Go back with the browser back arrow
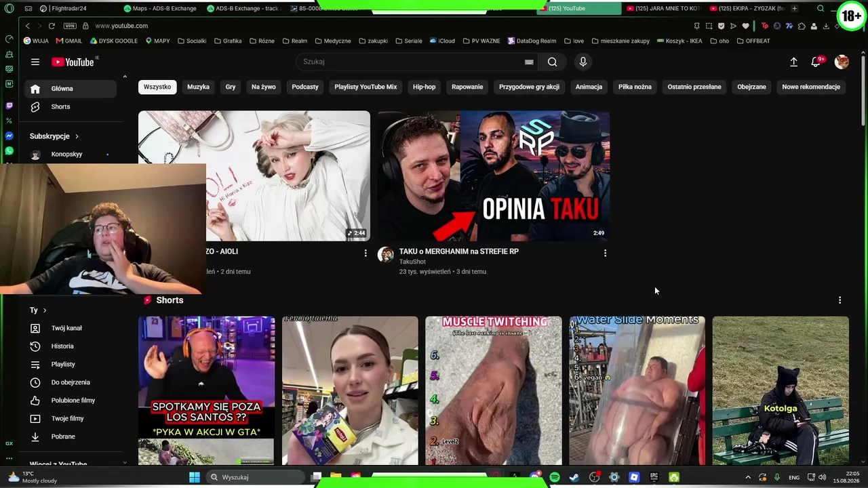 (x=27, y=26)
